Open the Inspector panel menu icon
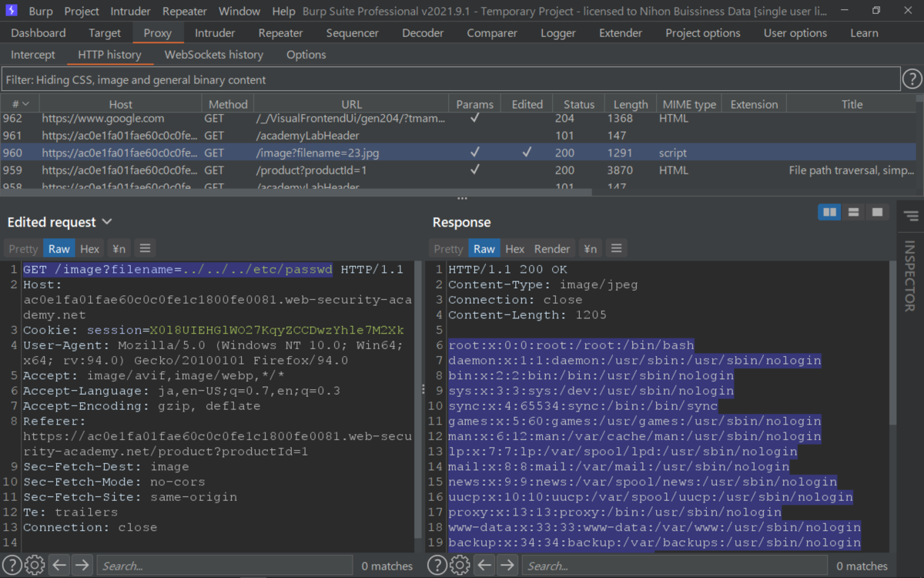This screenshot has height=578, width=924. pos(911,216)
